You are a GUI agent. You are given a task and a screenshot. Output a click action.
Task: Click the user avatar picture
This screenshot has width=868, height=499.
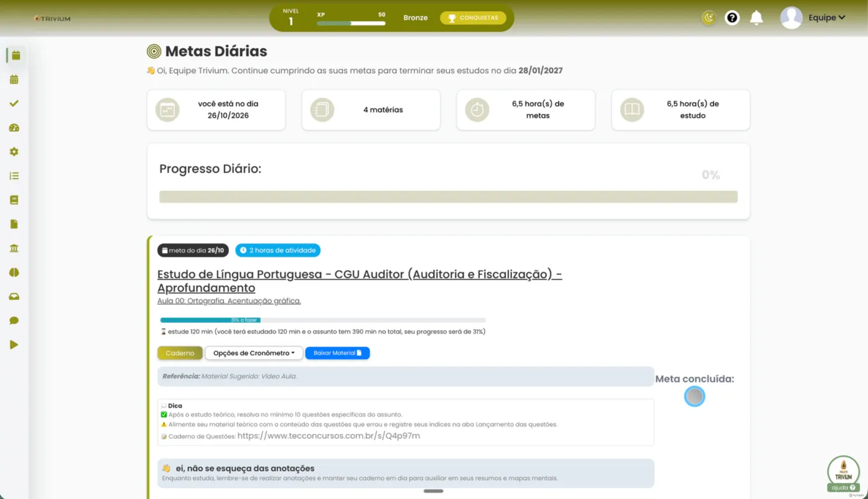coord(791,18)
